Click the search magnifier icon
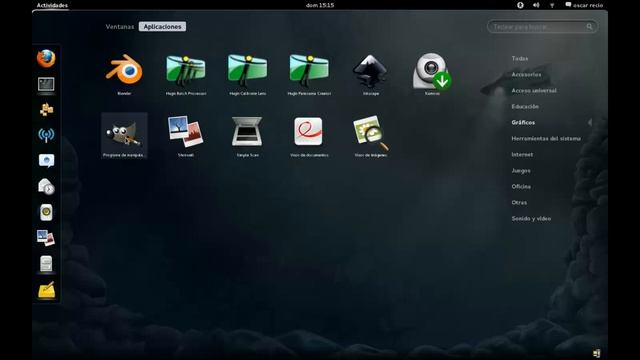 (x=589, y=27)
